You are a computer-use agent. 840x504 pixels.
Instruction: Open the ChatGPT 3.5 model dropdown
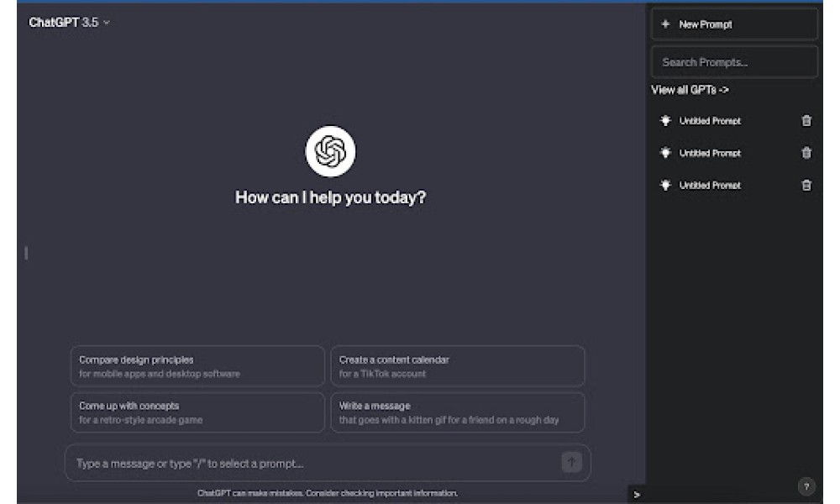[x=69, y=23]
